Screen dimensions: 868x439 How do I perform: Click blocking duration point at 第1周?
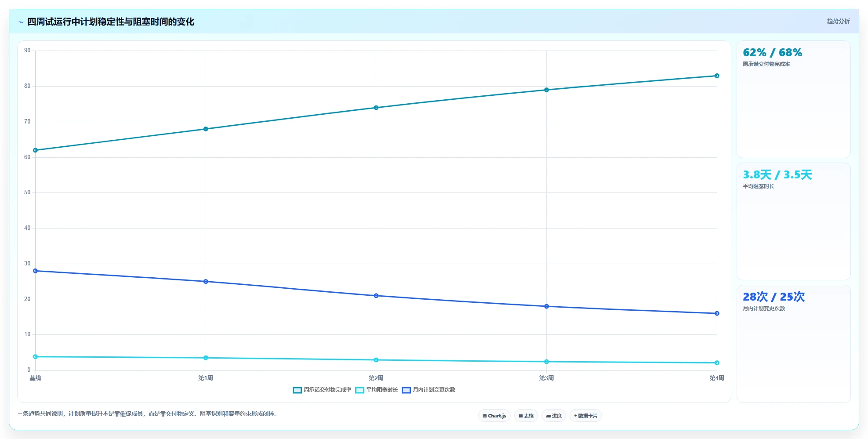point(206,358)
